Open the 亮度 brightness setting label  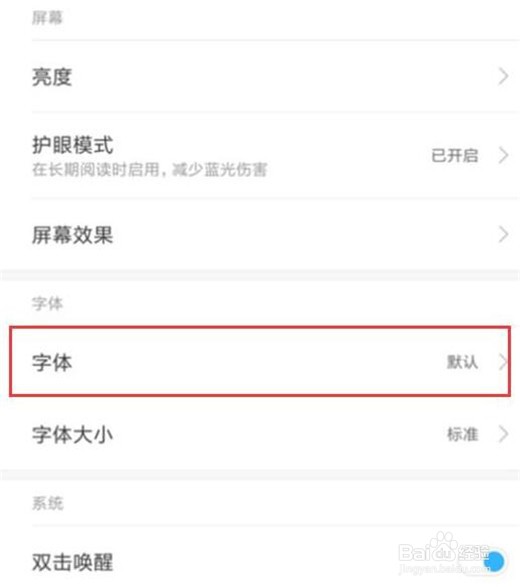52,77
